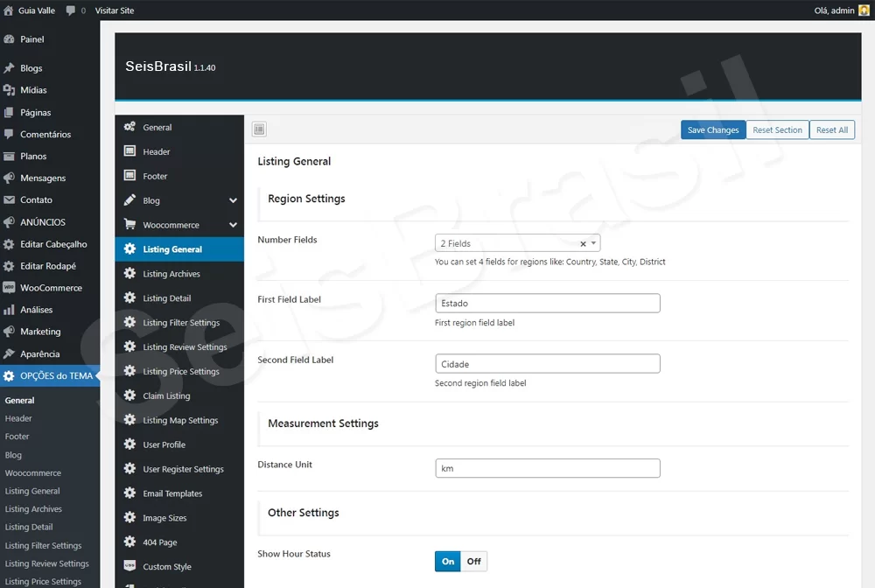Focus the Distance Unit text field
The height and width of the screenshot is (588, 875).
(x=547, y=469)
